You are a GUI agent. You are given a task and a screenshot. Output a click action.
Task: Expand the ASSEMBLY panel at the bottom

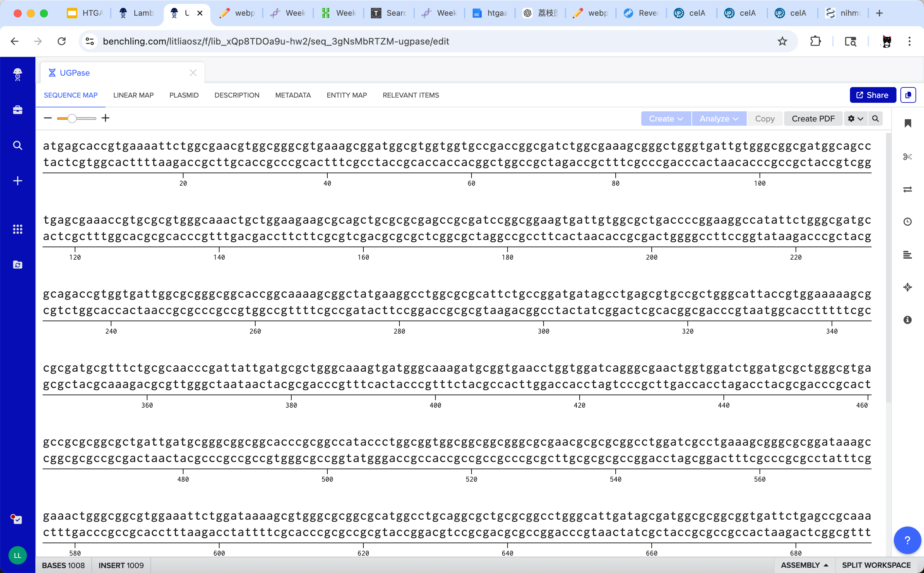coord(804,565)
